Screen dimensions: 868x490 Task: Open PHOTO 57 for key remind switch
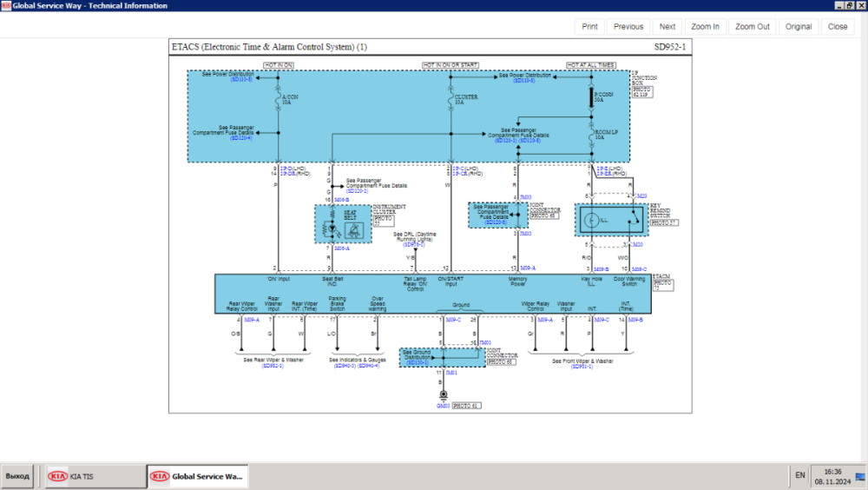click(663, 223)
